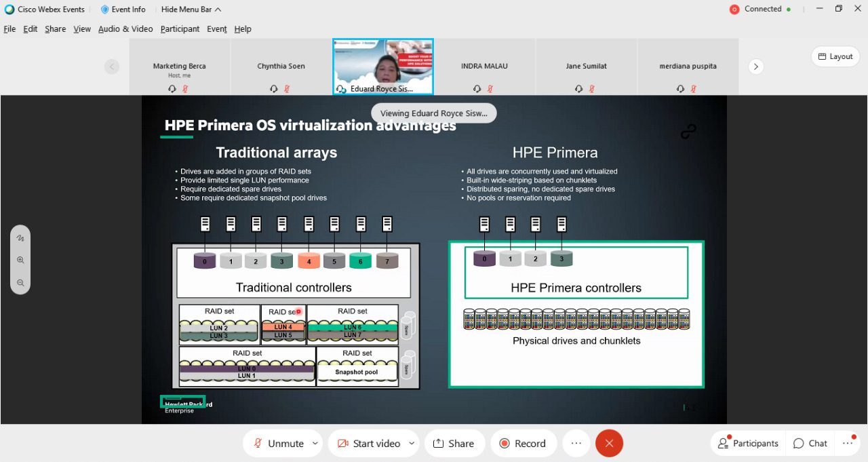Click muted mic icon under INDRA MALAU

pyautogui.click(x=490, y=89)
